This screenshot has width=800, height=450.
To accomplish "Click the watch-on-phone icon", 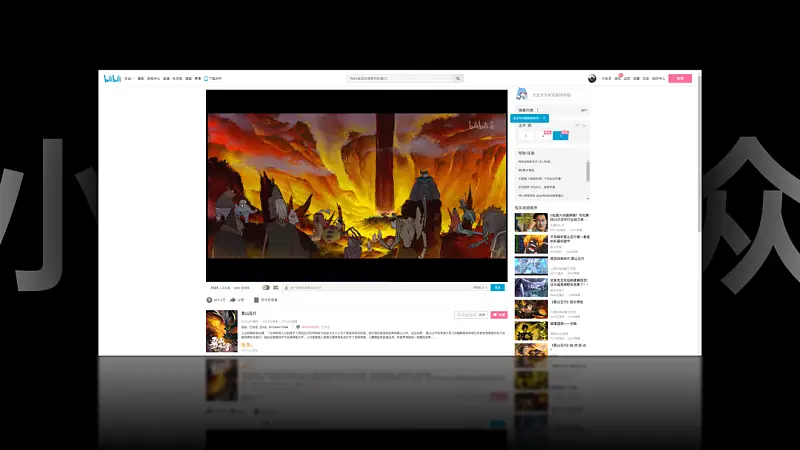I will click(256, 300).
